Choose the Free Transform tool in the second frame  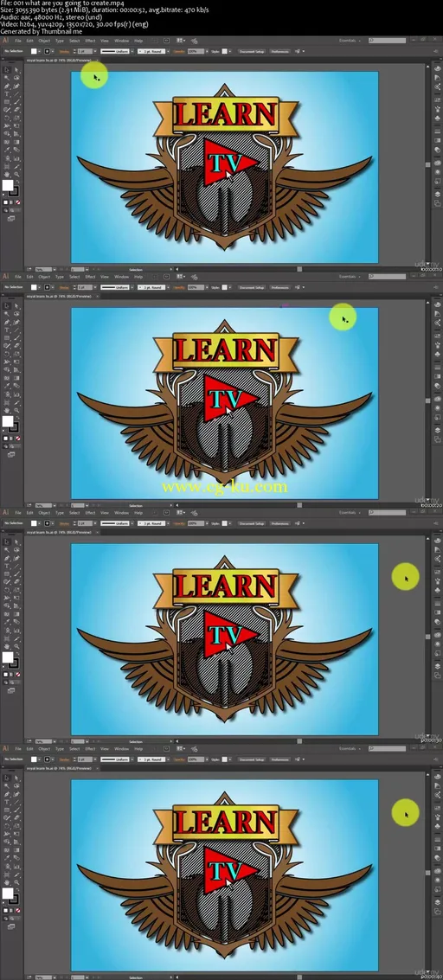pyautogui.click(x=16, y=362)
